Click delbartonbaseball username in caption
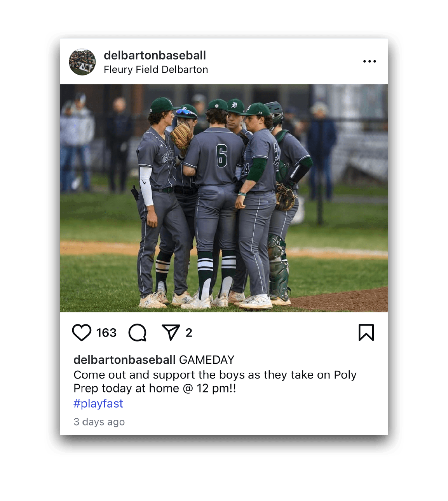Image resolution: width=448 pixels, height=501 pixels. click(125, 359)
